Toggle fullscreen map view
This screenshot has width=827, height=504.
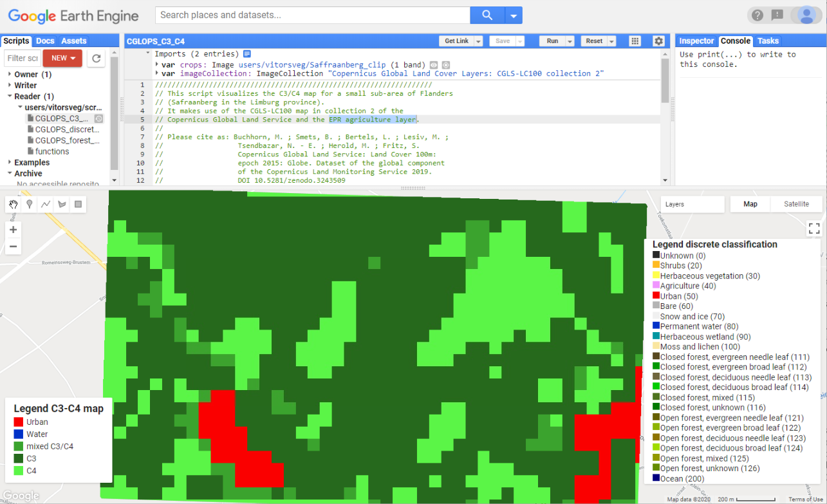(x=814, y=229)
